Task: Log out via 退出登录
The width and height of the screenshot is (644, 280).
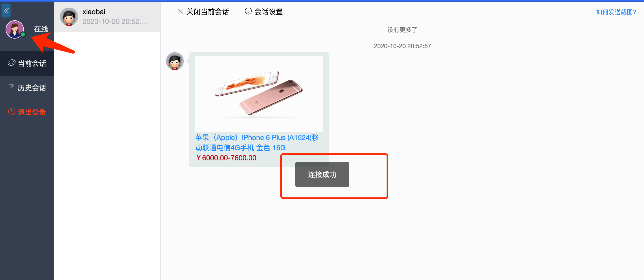Action: click(27, 112)
